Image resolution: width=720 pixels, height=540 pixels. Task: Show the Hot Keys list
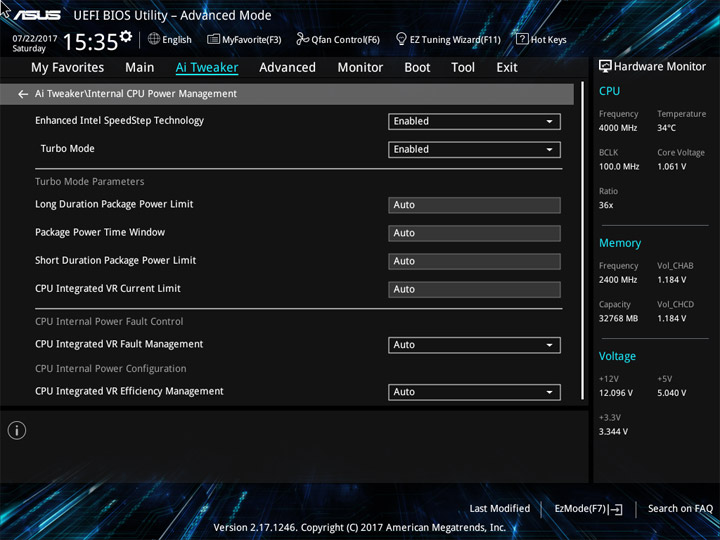541,39
